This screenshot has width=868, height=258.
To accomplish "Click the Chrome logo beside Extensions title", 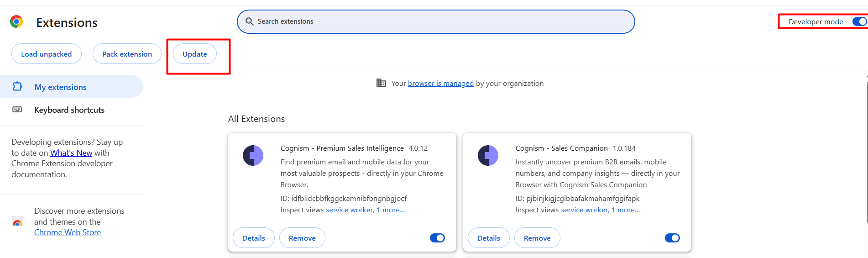I will point(16,21).
